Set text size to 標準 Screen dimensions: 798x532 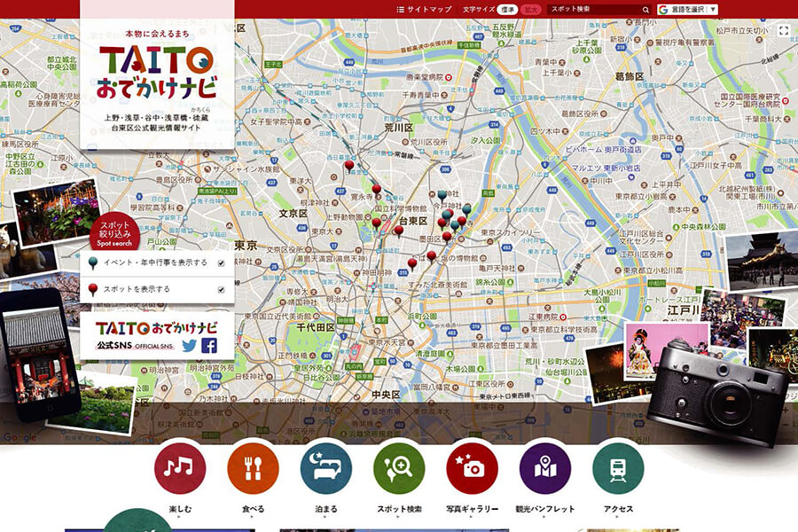pos(507,10)
